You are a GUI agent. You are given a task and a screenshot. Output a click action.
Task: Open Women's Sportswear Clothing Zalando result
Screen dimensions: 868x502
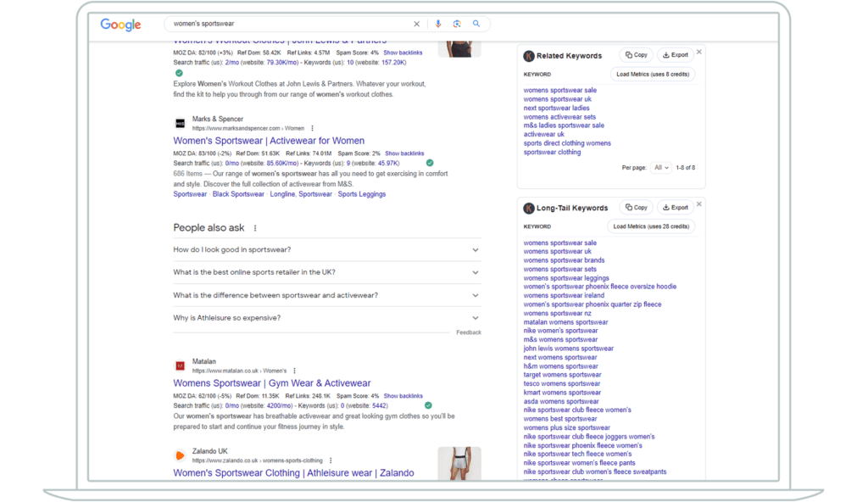pos(293,473)
